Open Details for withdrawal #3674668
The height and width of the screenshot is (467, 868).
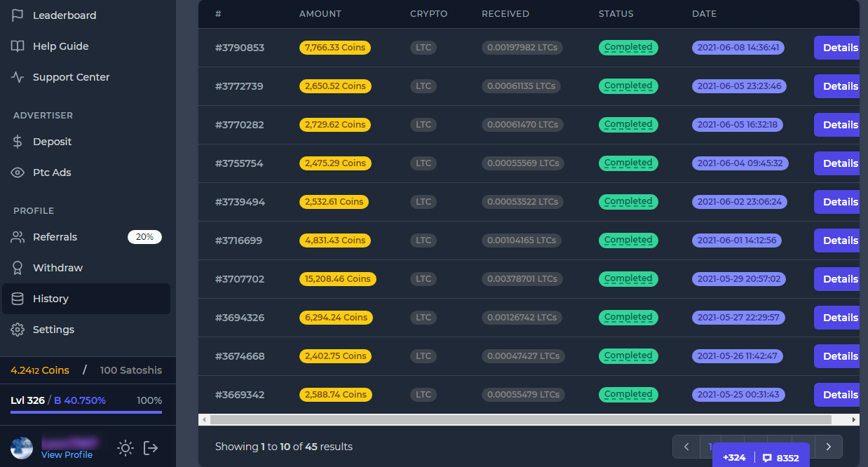tap(838, 356)
